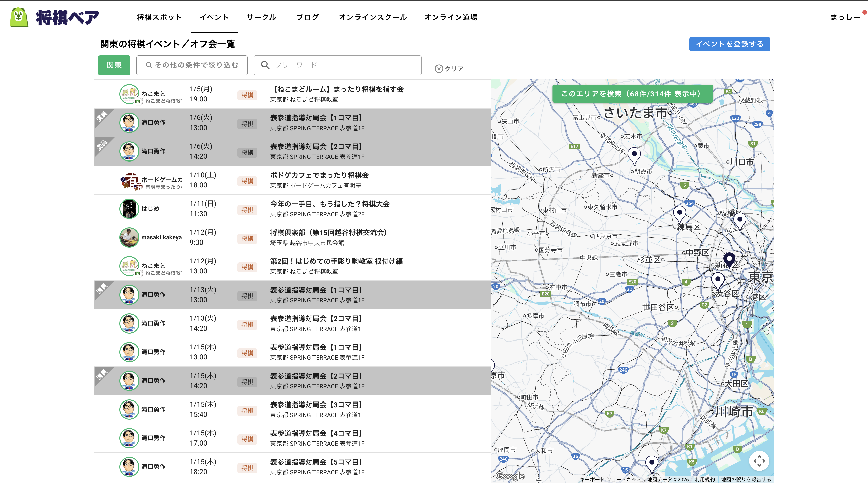This screenshot has width=868, height=483.
Task: Click the はじめ organizer avatar
Action: tap(129, 209)
